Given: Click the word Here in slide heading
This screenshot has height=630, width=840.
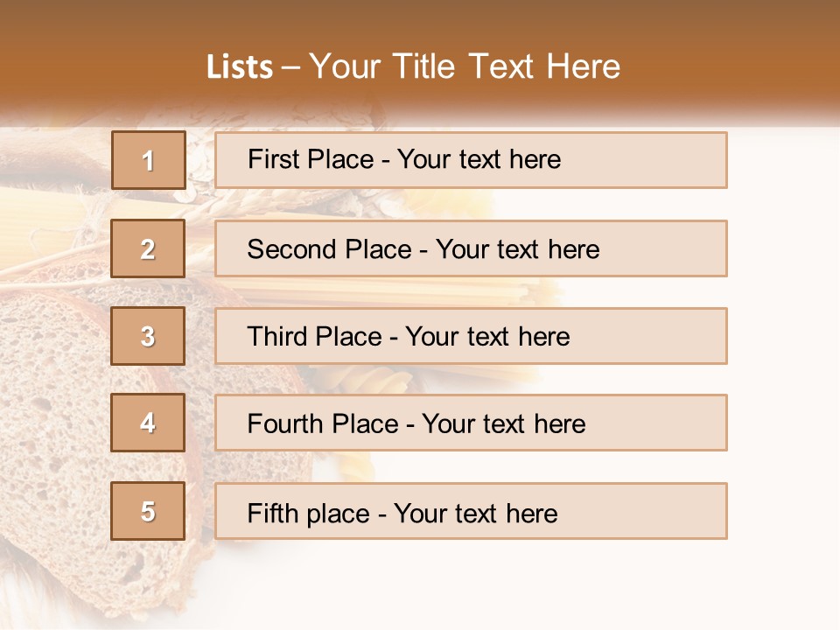Looking at the screenshot, I should (584, 67).
